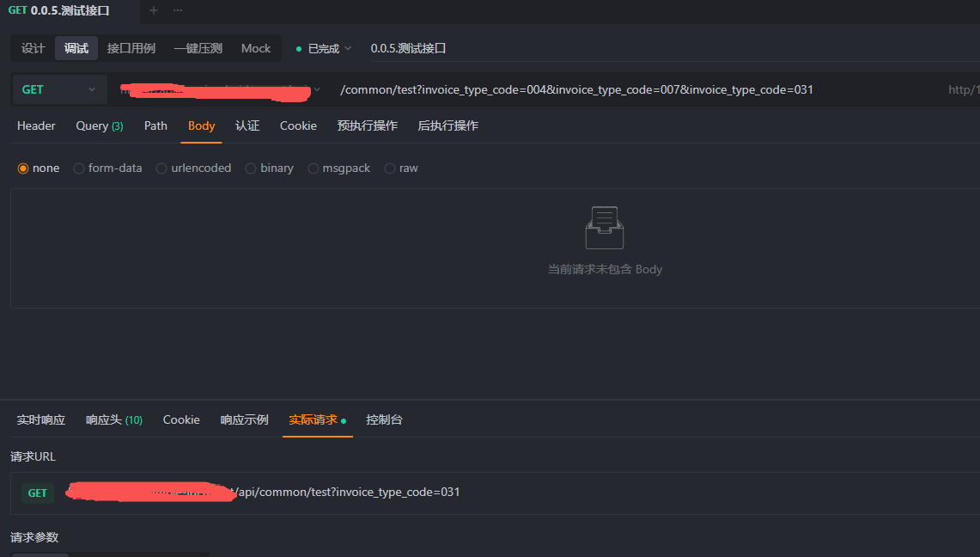
Task: Open the 响应头 (10) tab
Action: tap(113, 419)
